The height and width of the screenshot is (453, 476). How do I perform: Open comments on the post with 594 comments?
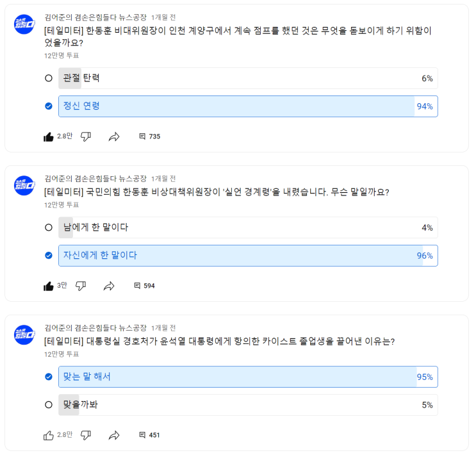[144, 286]
